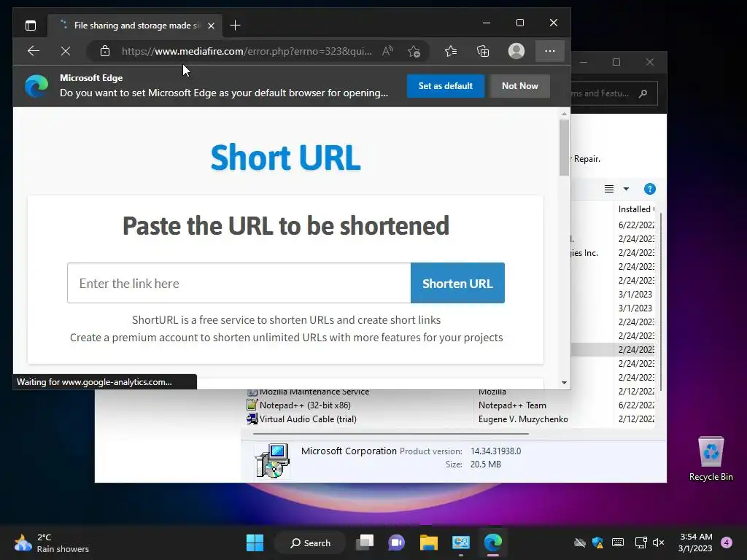Click horizontal scrollbar in Programs list

[391, 434]
